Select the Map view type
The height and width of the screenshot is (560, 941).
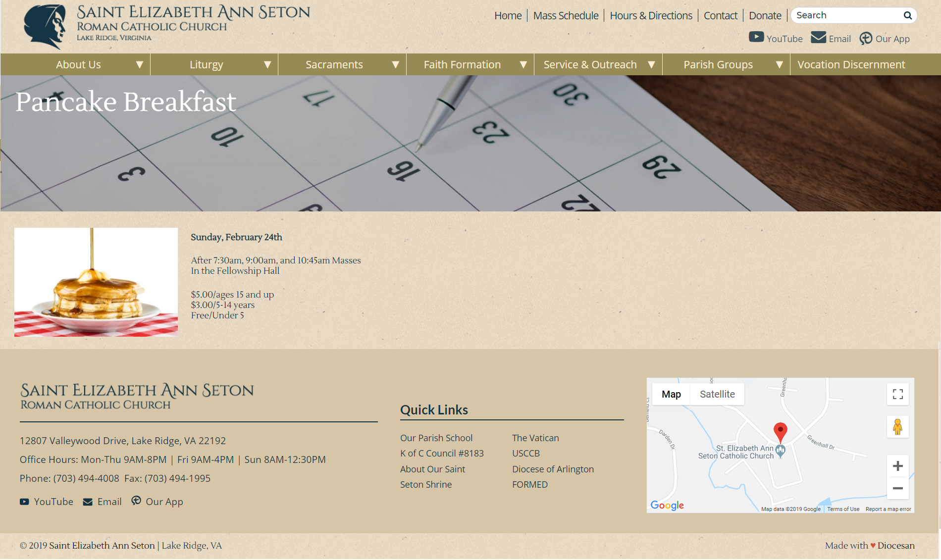click(671, 394)
